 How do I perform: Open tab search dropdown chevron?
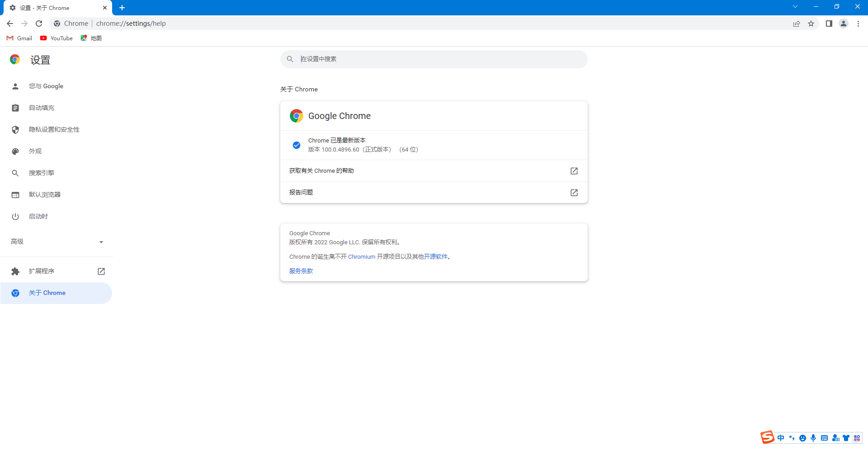click(x=795, y=7)
